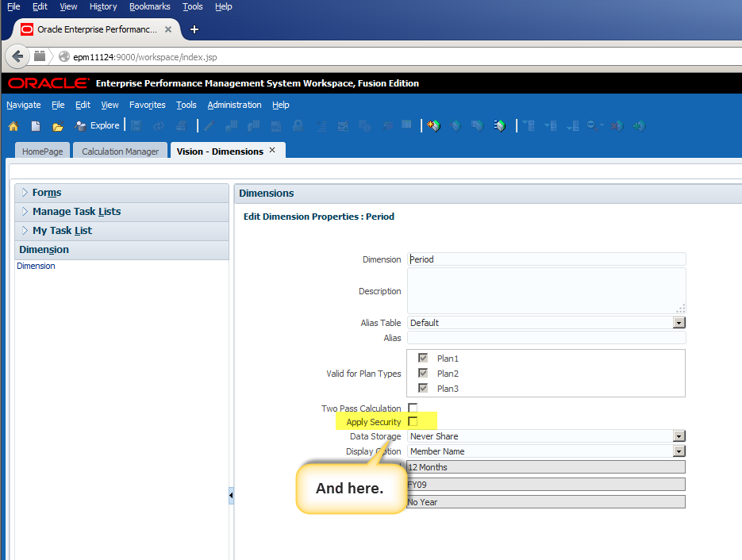Open the Workspace Tools menu beside Favorites
The image size is (742, 560).
tap(186, 105)
